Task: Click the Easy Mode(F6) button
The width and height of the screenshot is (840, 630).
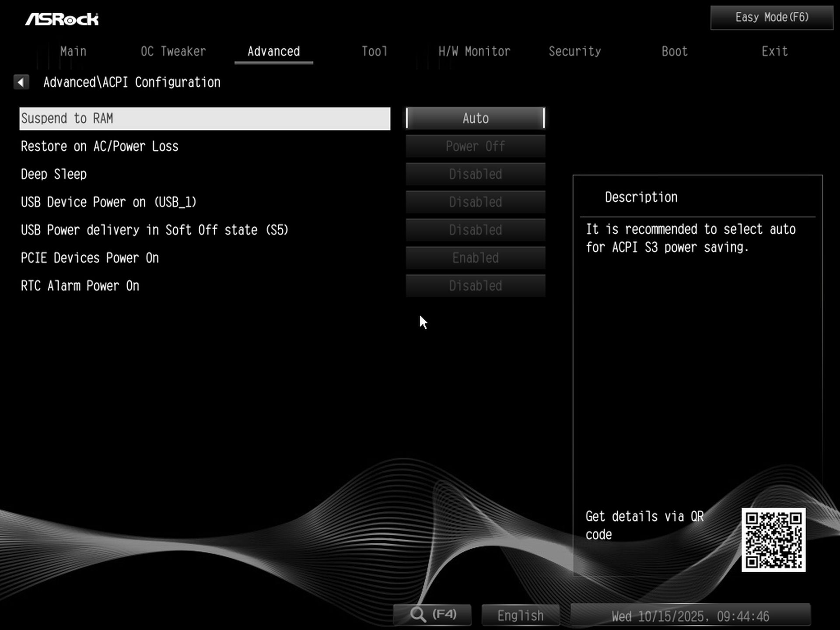Action: click(x=770, y=17)
